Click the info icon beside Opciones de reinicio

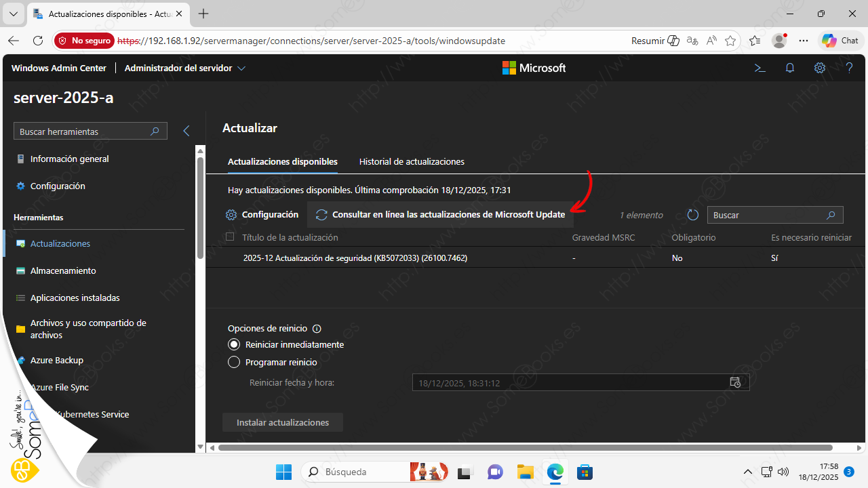[x=317, y=328]
